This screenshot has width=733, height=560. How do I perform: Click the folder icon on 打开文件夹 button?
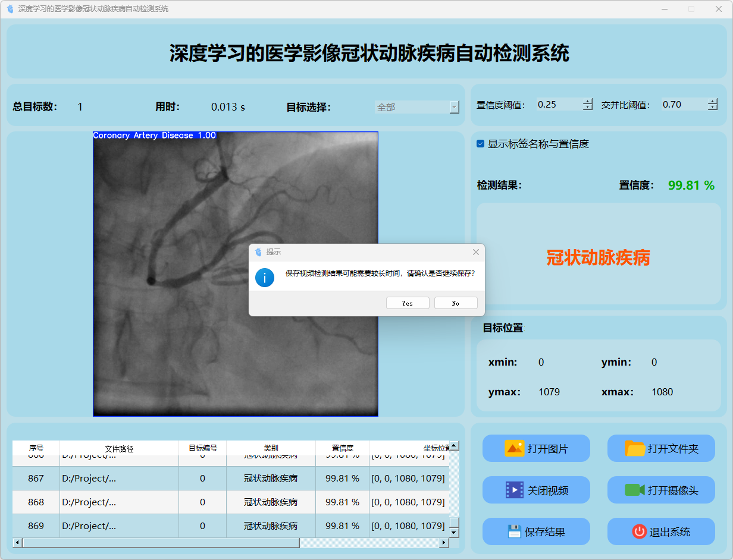[635, 448]
